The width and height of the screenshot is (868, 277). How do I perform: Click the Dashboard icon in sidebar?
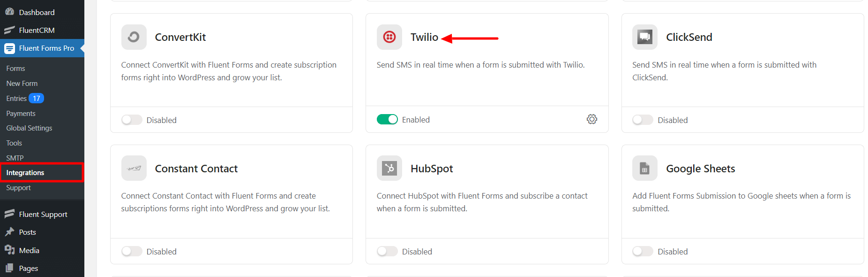pos(9,12)
